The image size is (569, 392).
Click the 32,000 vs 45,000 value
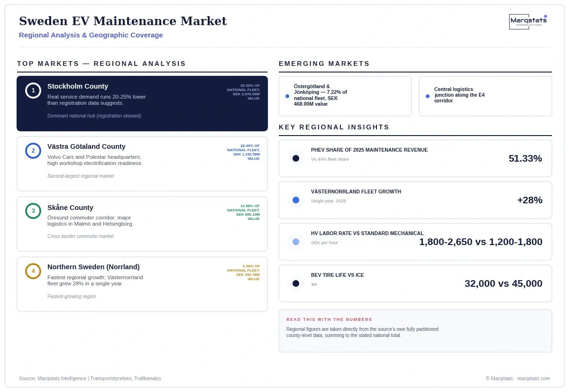(504, 283)
